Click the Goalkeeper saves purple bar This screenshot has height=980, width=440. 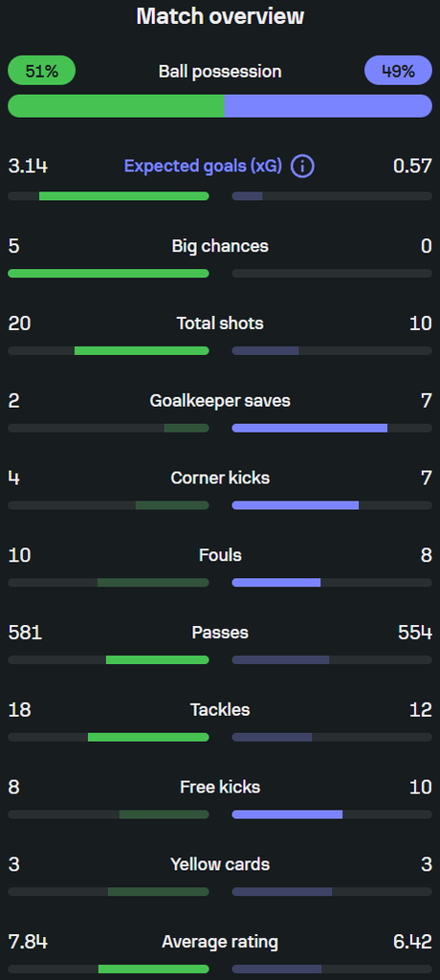pyautogui.click(x=309, y=428)
